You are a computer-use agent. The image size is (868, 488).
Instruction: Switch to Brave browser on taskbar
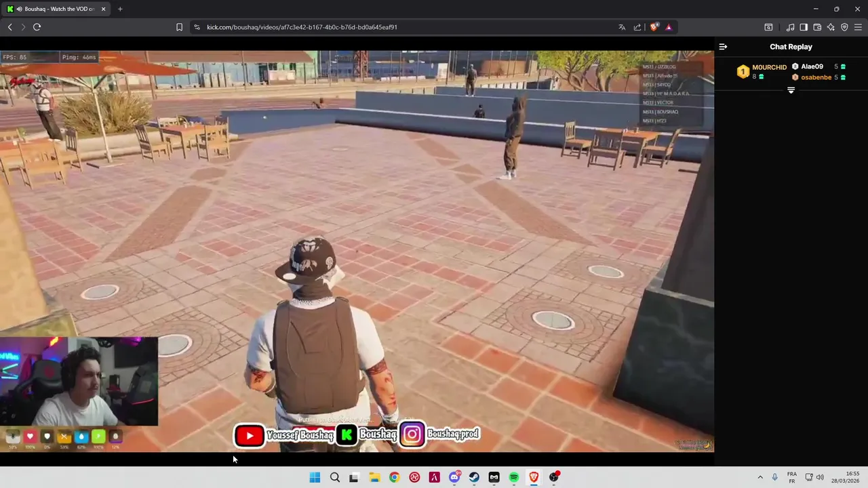[534, 477]
